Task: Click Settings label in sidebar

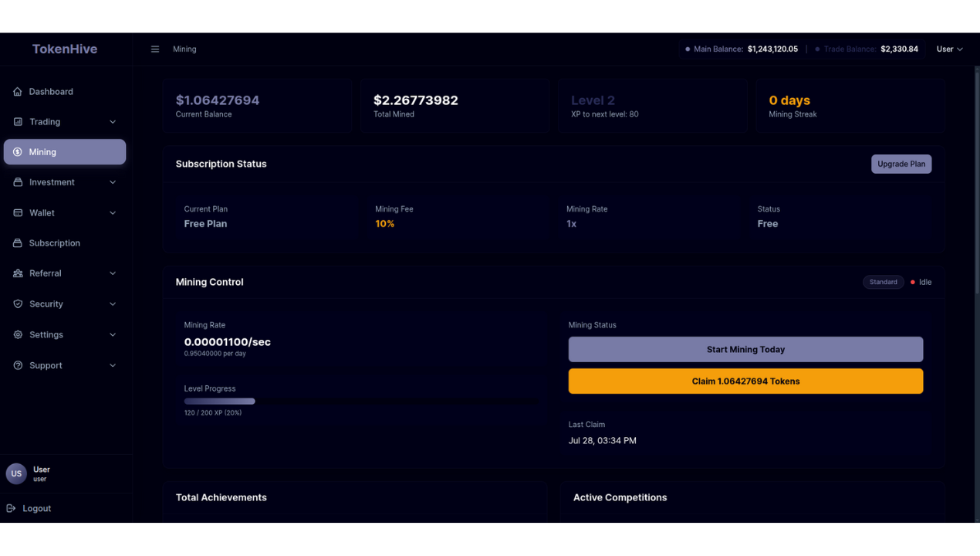Action: (46, 335)
